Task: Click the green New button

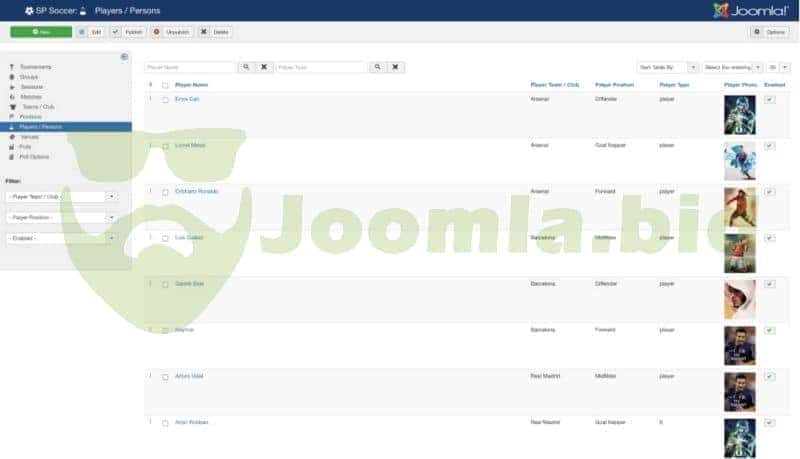Action: pyautogui.click(x=41, y=32)
